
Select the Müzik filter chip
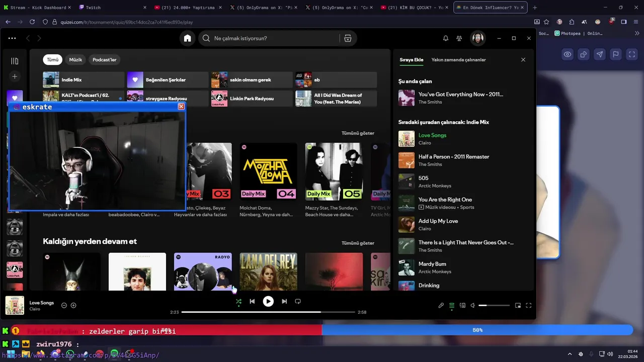coord(75,59)
